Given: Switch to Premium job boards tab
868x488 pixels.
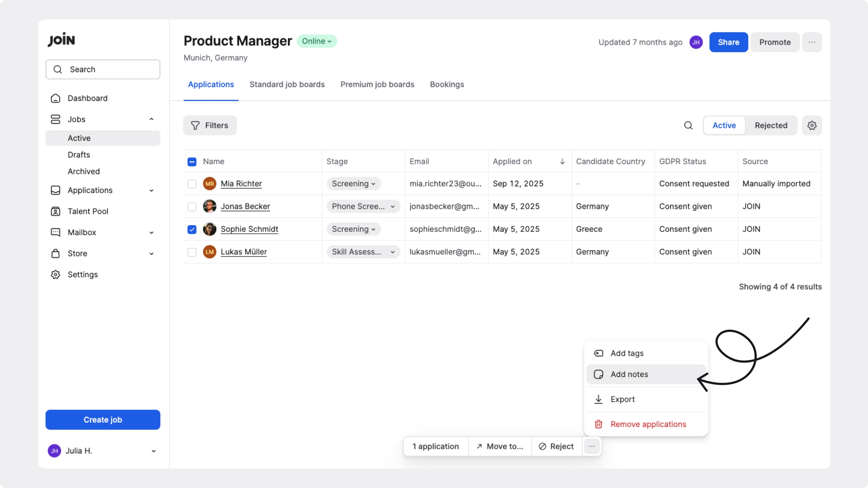Looking at the screenshot, I should 377,84.
